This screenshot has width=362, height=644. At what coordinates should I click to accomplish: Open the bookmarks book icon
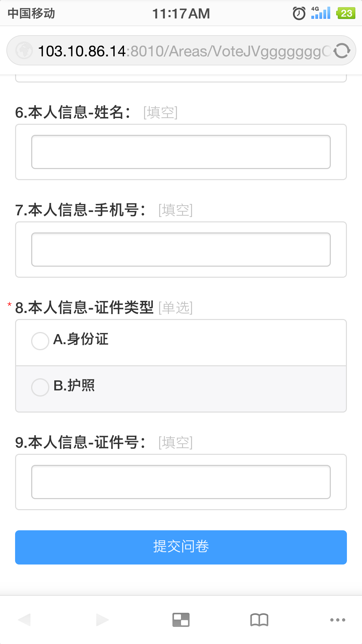(x=259, y=620)
